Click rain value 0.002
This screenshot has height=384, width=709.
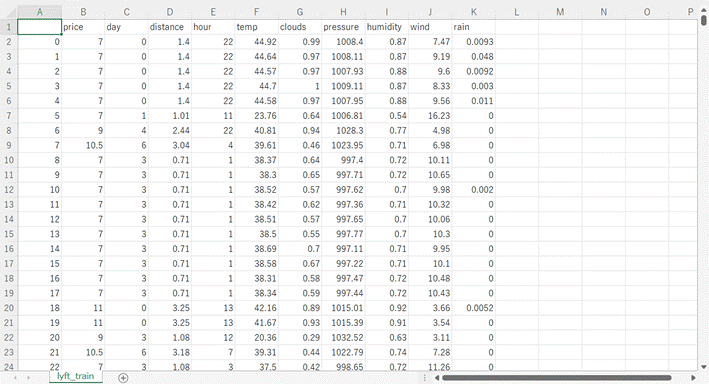pos(474,190)
